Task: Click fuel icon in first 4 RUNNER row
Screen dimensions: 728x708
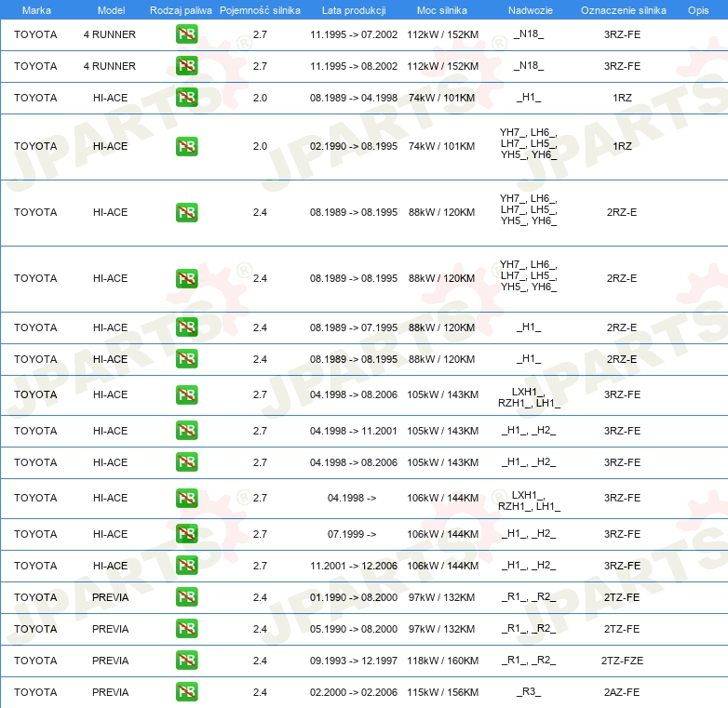Action: point(186,34)
